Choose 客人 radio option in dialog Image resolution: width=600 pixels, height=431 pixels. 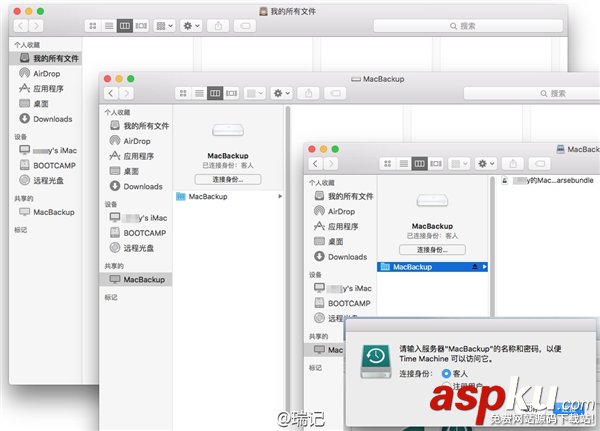[x=446, y=374]
